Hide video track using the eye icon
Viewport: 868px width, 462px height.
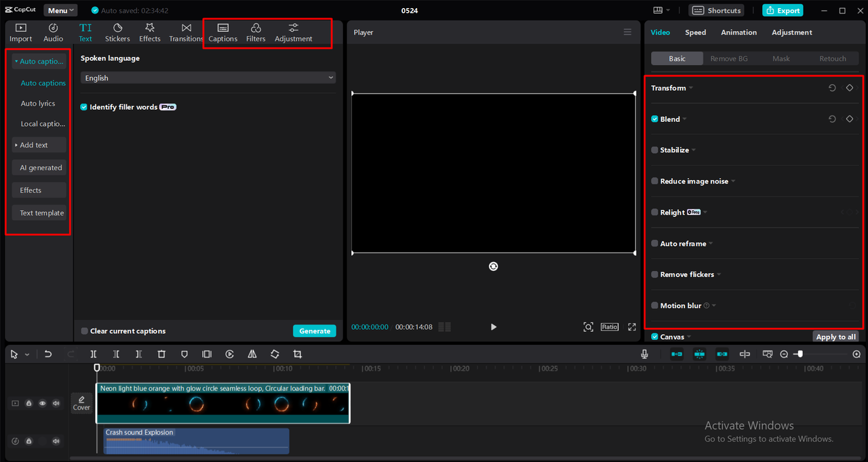(x=42, y=403)
